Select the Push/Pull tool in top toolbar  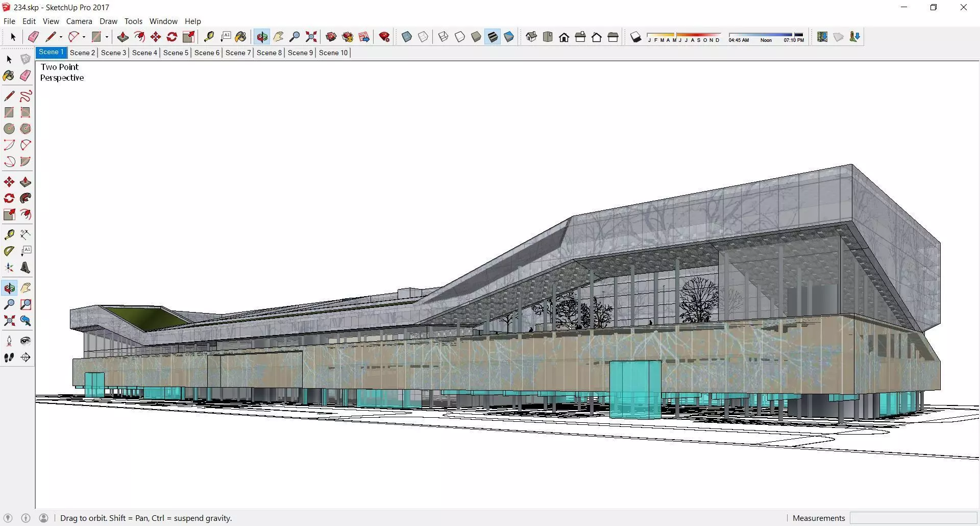[122, 37]
